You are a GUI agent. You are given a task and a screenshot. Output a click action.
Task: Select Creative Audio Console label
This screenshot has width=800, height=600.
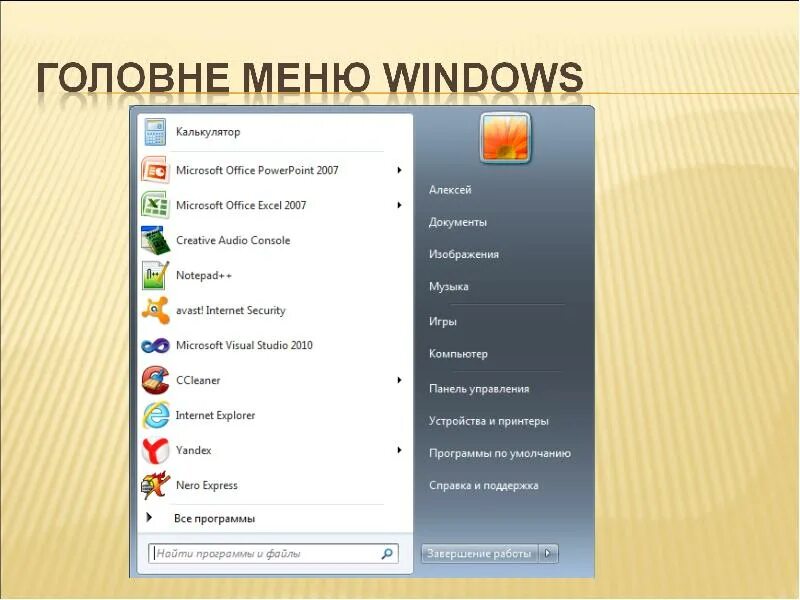[233, 240]
